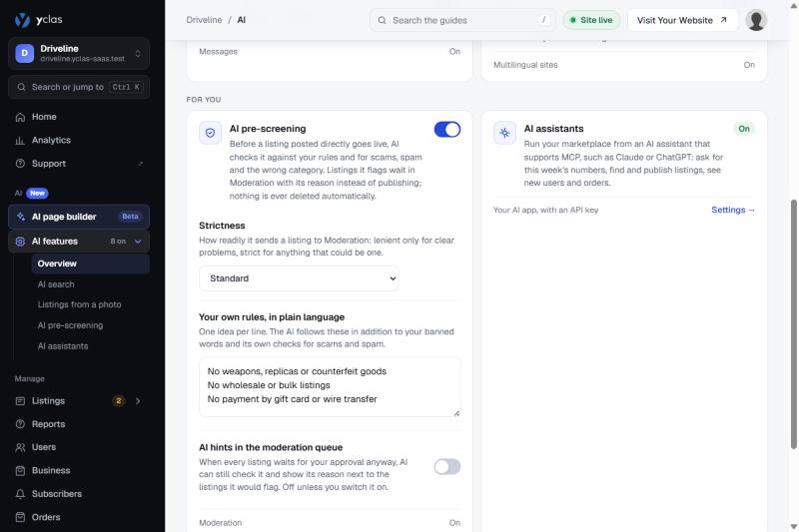Open Support link
The height and width of the screenshot is (532, 799).
point(79,164)
